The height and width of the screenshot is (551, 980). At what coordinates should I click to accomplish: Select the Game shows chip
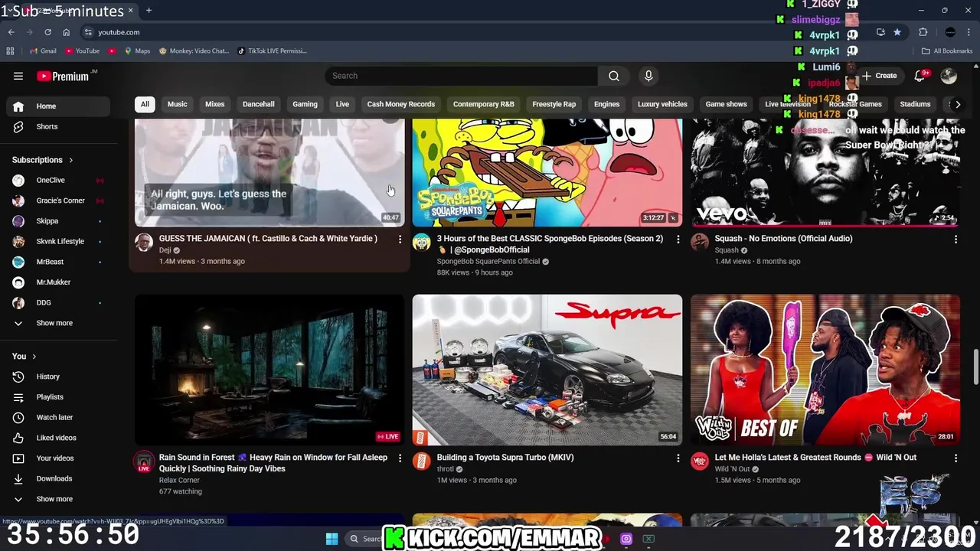[726, 104]
